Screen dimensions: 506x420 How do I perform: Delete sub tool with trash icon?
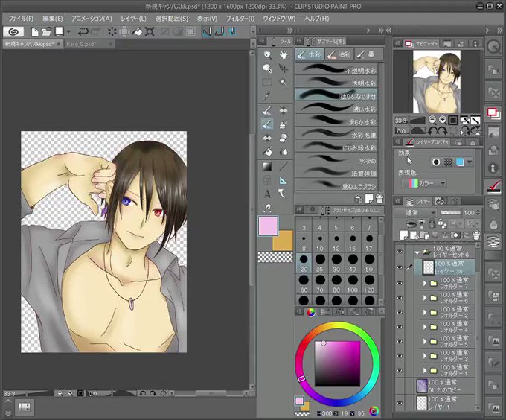(379, 199)
